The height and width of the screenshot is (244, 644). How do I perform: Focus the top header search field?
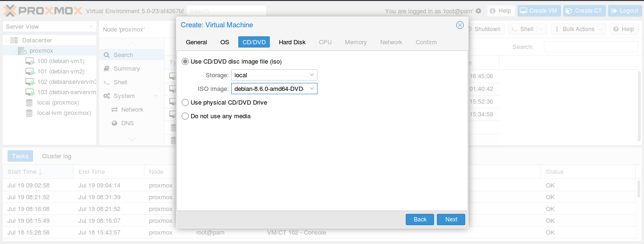pos(226,11)
